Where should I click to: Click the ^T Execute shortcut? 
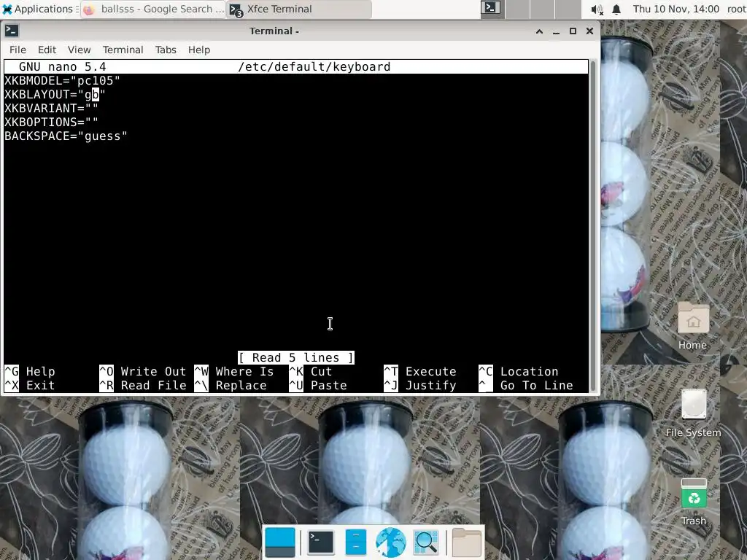420,371
